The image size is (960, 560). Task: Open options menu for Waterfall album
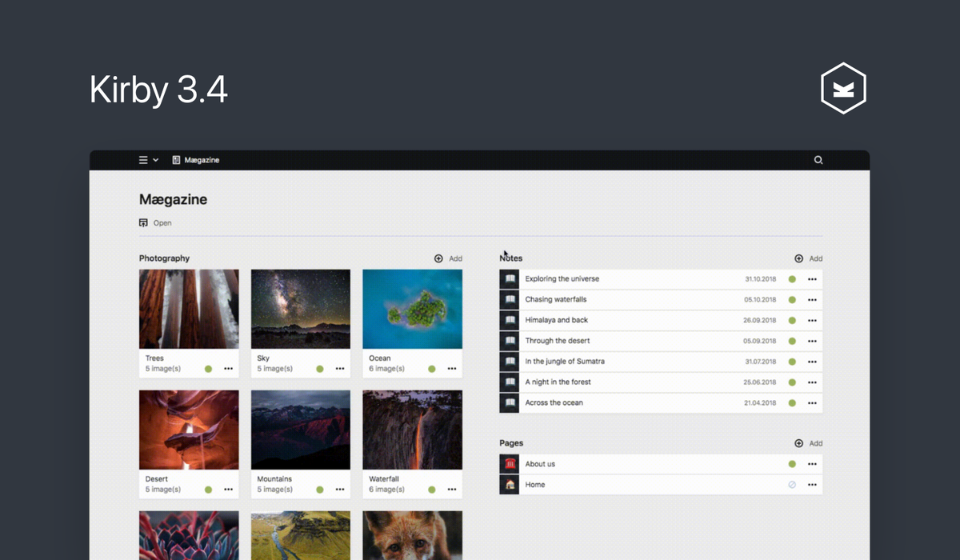click(x=452, y=490)
